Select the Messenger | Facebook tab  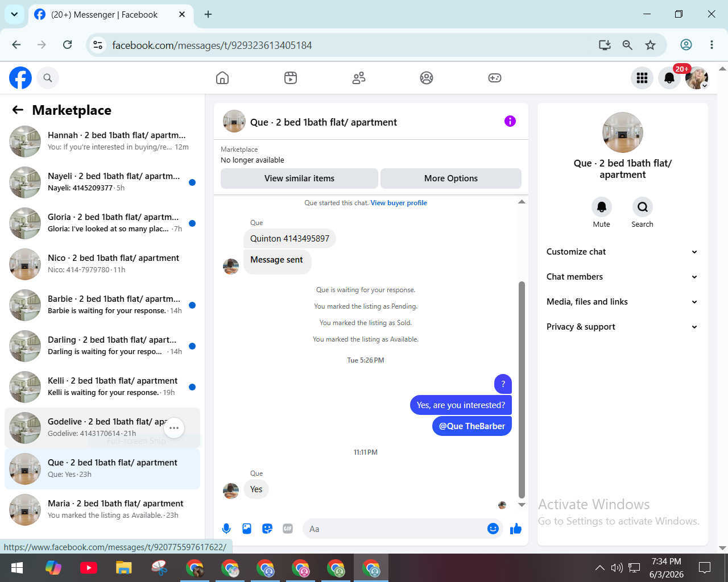pyautogui.click(x=110, y=15)
